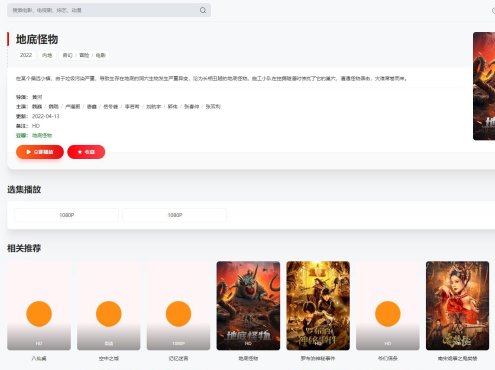Click the play icon on the orange play button

click(x=29, y=152)
